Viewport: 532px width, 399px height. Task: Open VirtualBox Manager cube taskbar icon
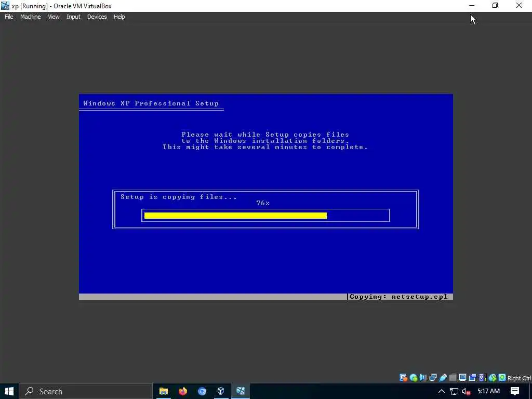pyautogui.click(x=221, y=391)
